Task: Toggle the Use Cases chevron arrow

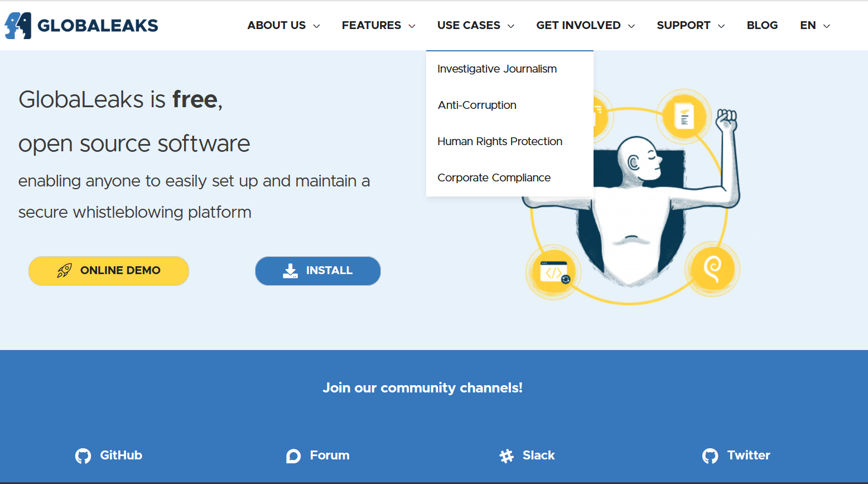Action: pyautogui.click(x=511, y=26)
